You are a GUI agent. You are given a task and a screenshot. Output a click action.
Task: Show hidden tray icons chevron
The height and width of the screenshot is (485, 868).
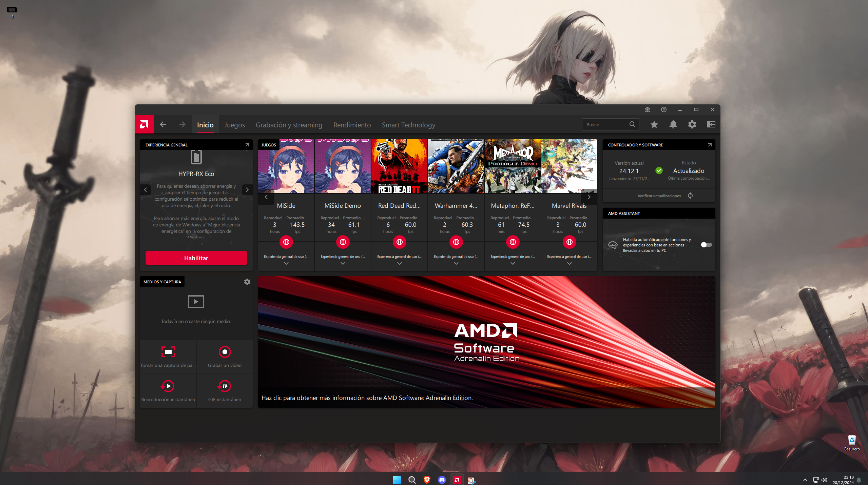[805, 480]
